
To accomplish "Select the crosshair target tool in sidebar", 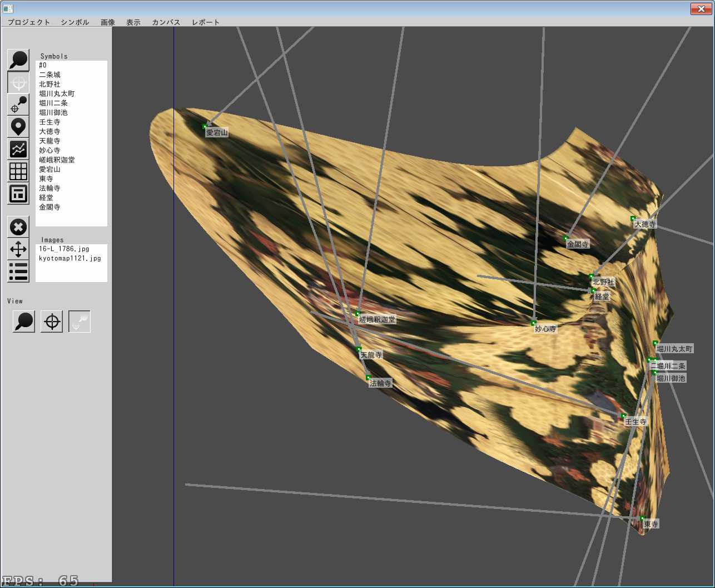I will [18, 82].
